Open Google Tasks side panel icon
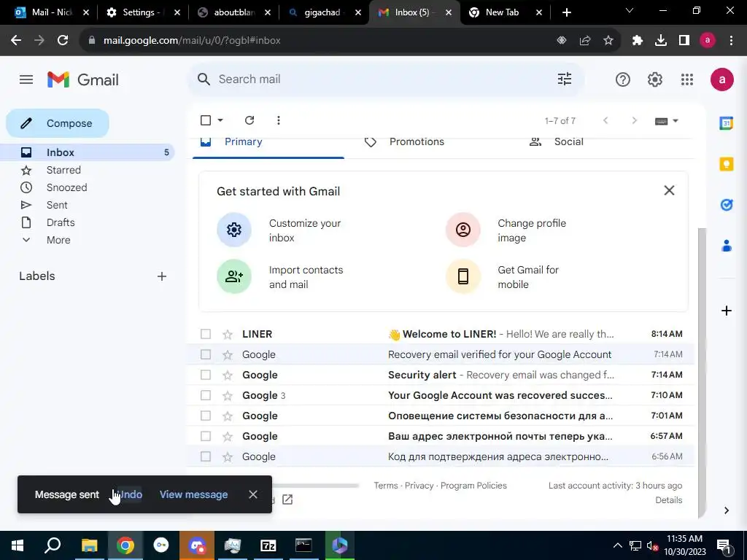 (x=726, y=205)
